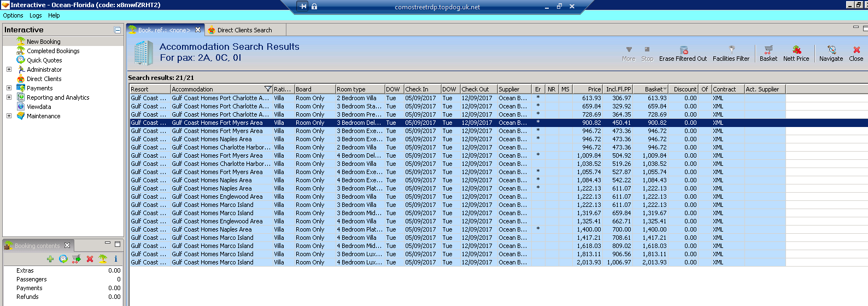868x306 pixels.
Task: Sort by the Price column header
Action: 587,89
